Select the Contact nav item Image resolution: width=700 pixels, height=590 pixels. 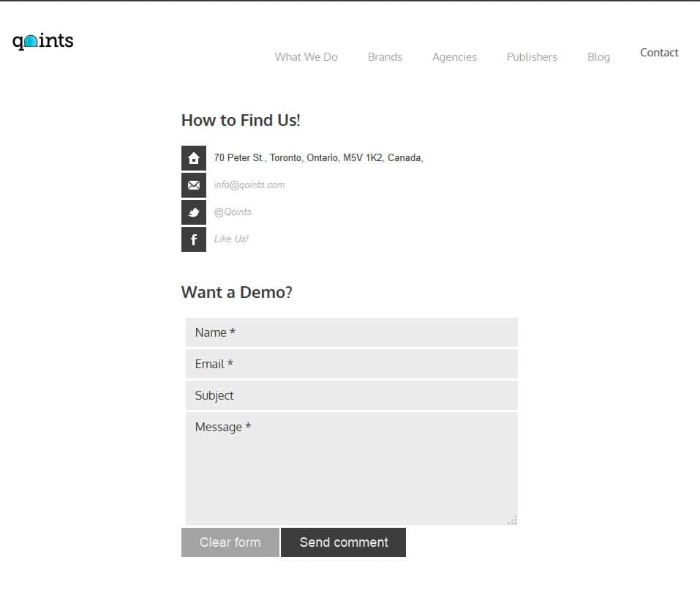pos(659,53)
